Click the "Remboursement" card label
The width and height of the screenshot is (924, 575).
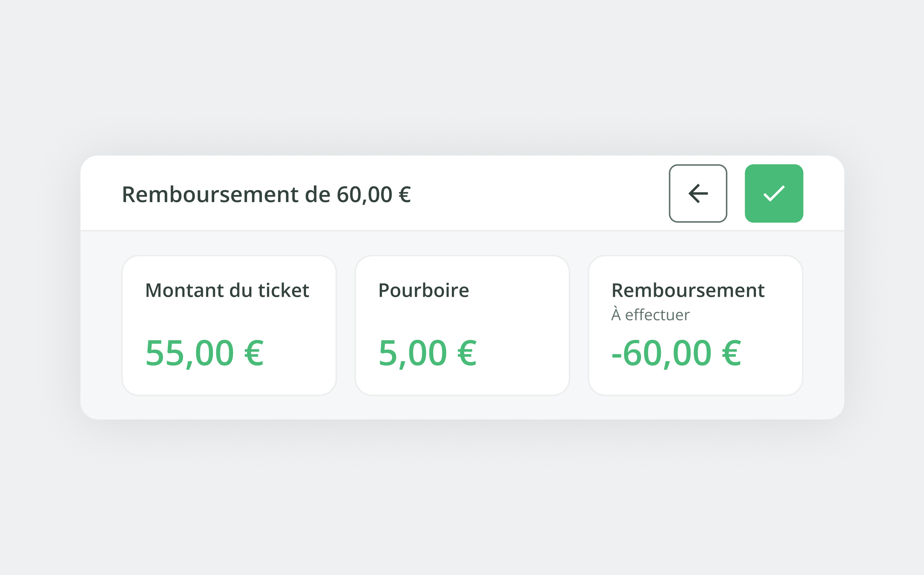(688, 290)
